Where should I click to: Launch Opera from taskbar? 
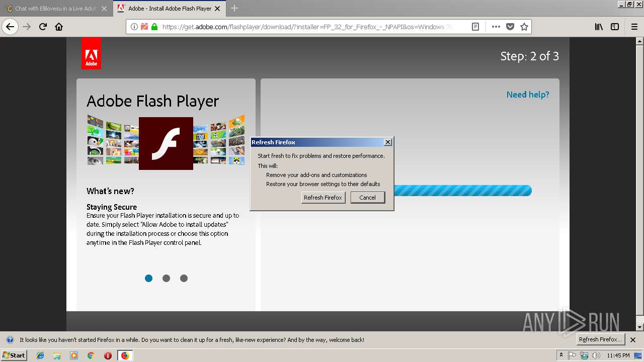108,355
